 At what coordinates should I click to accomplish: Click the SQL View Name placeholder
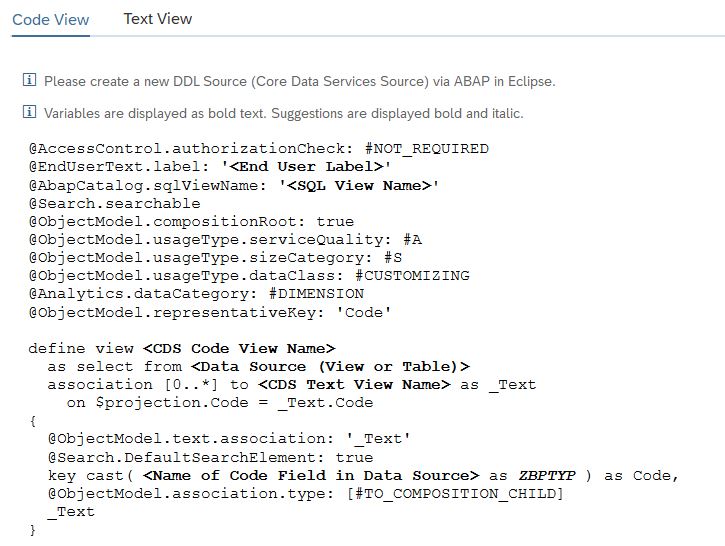click(x=359, y=185)
